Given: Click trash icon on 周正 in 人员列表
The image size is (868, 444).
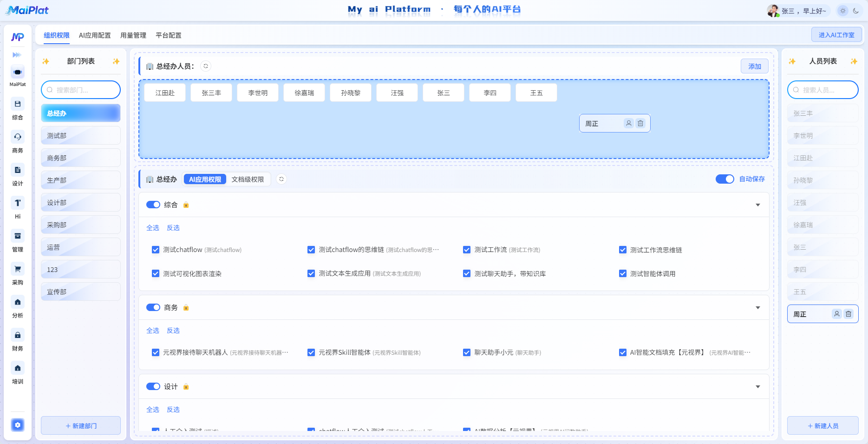Looking at the screenshot, I should click(848, 314).
